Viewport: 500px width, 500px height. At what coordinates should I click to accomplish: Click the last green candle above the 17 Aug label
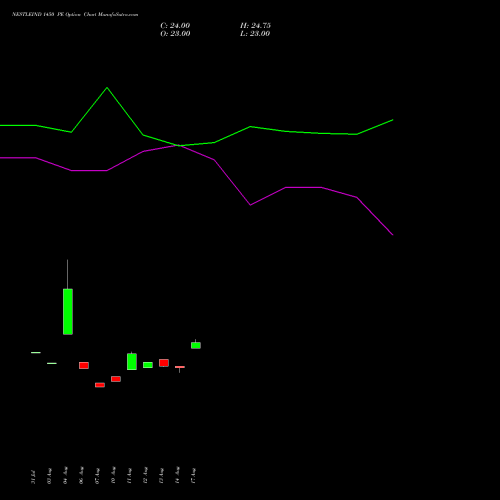(x=196, y=345)
